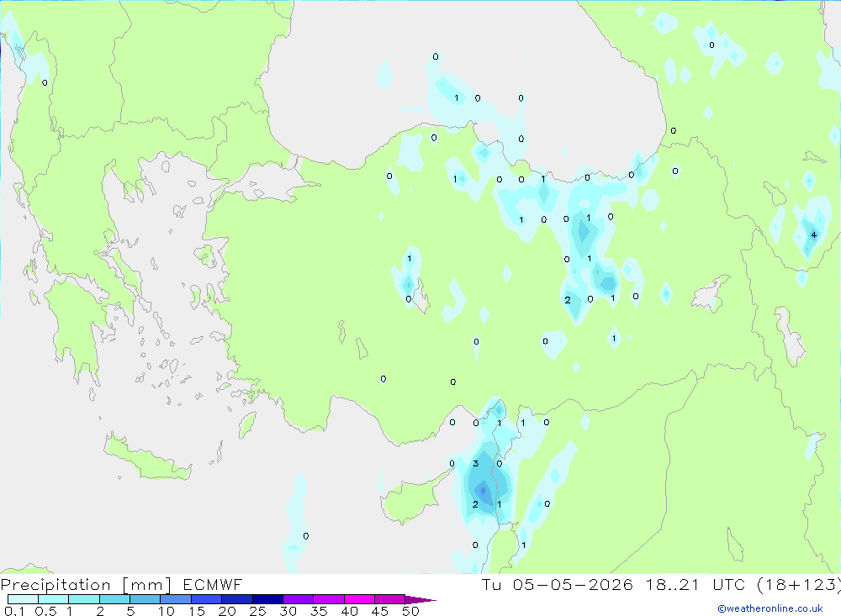Select the 30–35 mm purple legend box
Viewport: 841px width, 616px height.
click(x=299, y=599)
